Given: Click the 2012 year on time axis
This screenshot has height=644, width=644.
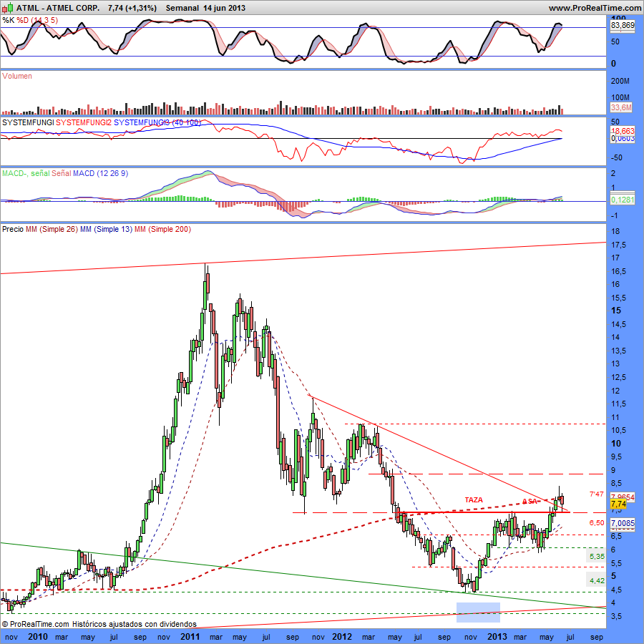Looking at the screenshot, I should [342, 637].
